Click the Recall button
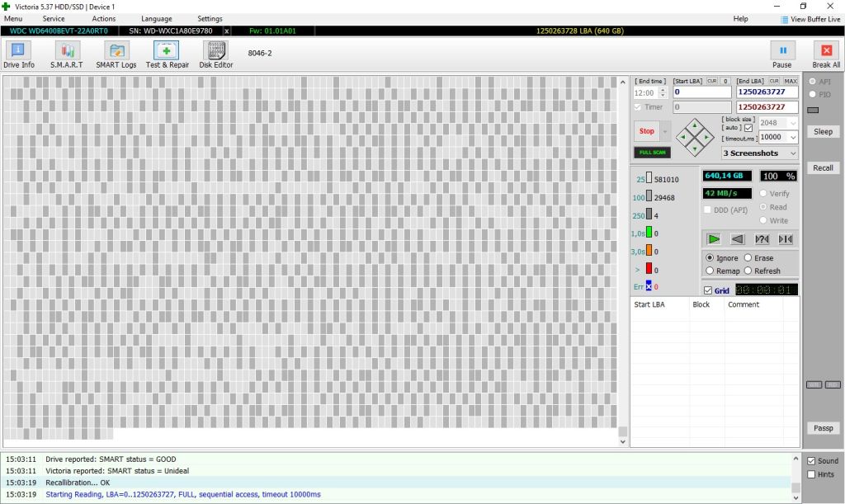 pyautogui.click(x=823, y=168)
